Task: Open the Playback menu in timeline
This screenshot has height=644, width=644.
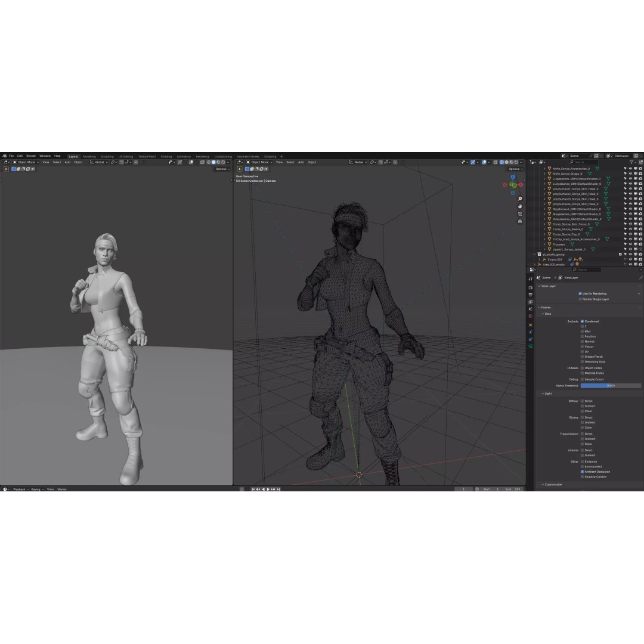Action: [x=19, y=489]
